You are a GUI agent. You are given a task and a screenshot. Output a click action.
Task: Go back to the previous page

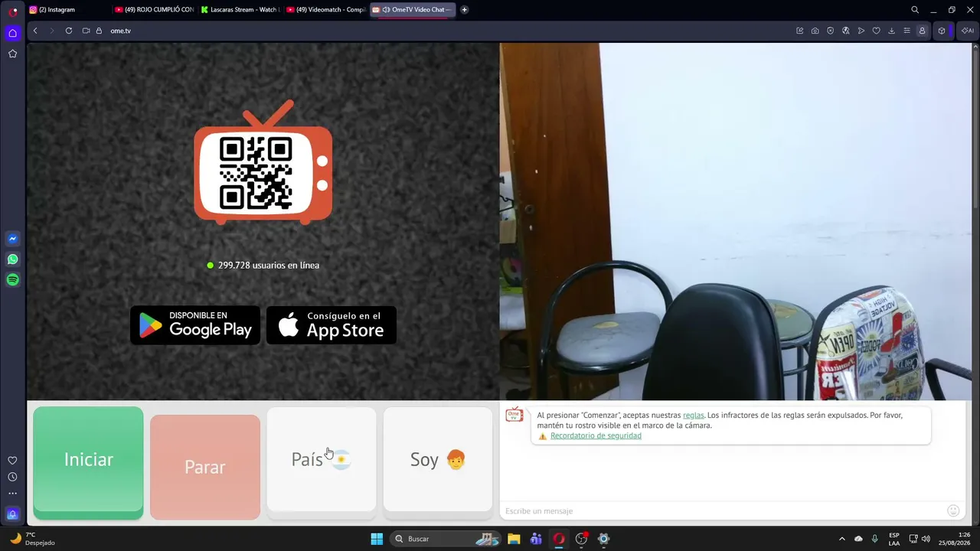point(35,31)
